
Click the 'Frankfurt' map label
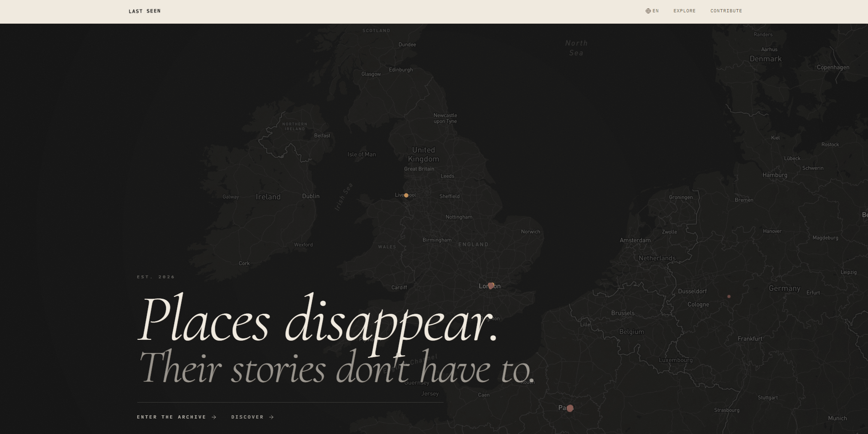point(750,339)
